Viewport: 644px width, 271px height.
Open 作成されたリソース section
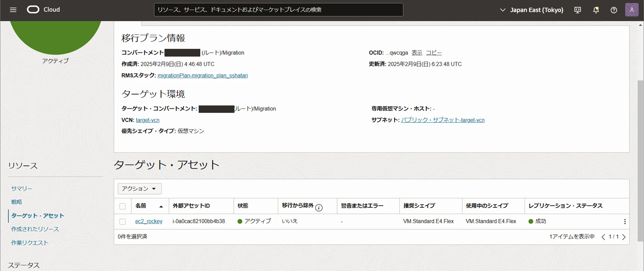point(35,229)
